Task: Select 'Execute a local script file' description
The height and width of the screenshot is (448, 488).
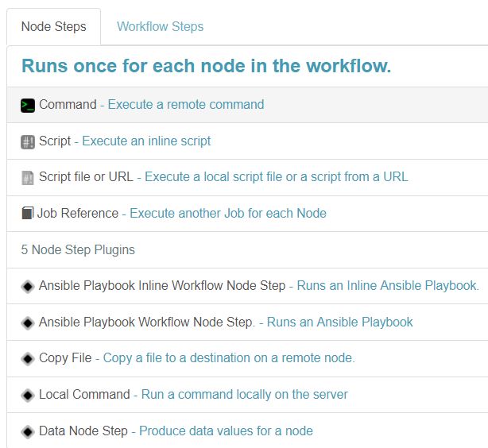Action: click(x=276, y=177)
